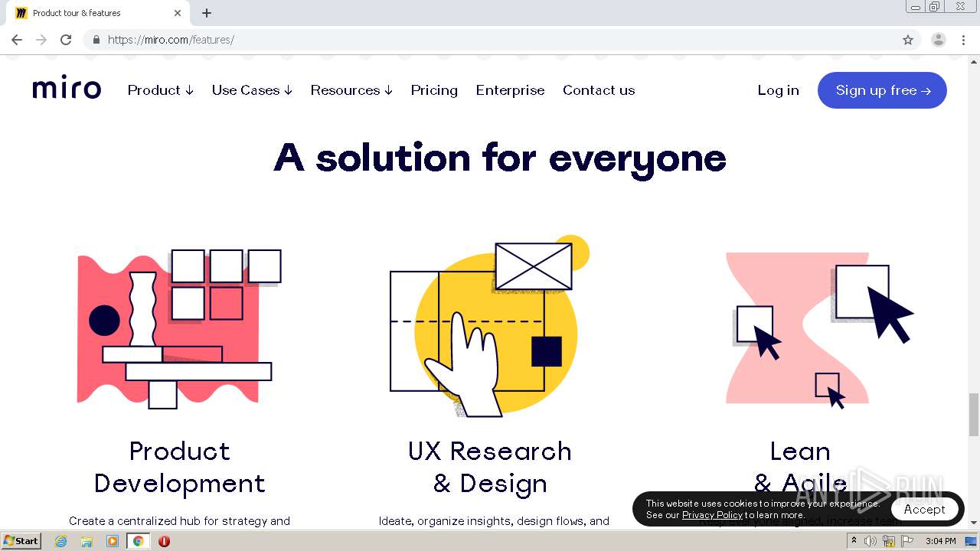Click the UX Research & Design illustration
Screen dimensions: 980x551
click(490, 326)
